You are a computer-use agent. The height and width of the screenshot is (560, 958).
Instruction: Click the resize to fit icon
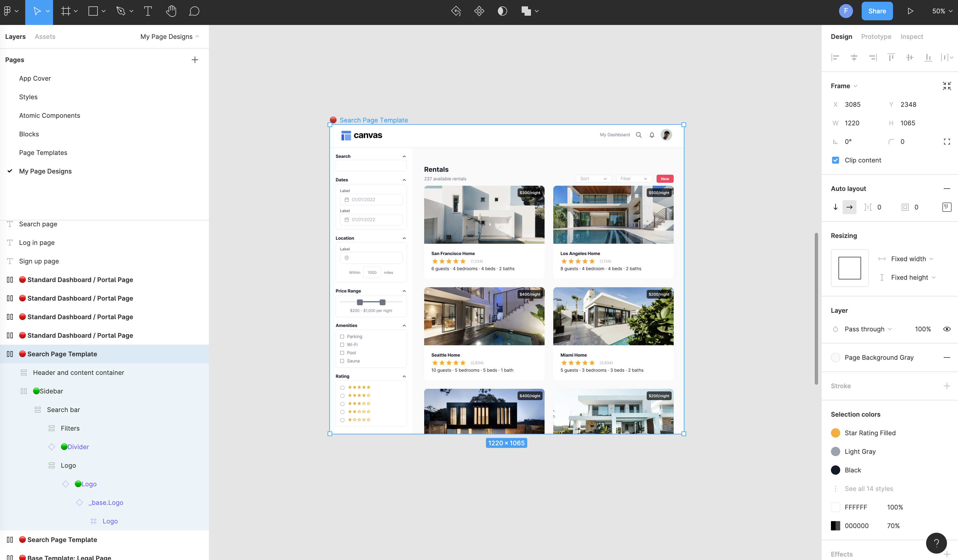coord(947,86)
